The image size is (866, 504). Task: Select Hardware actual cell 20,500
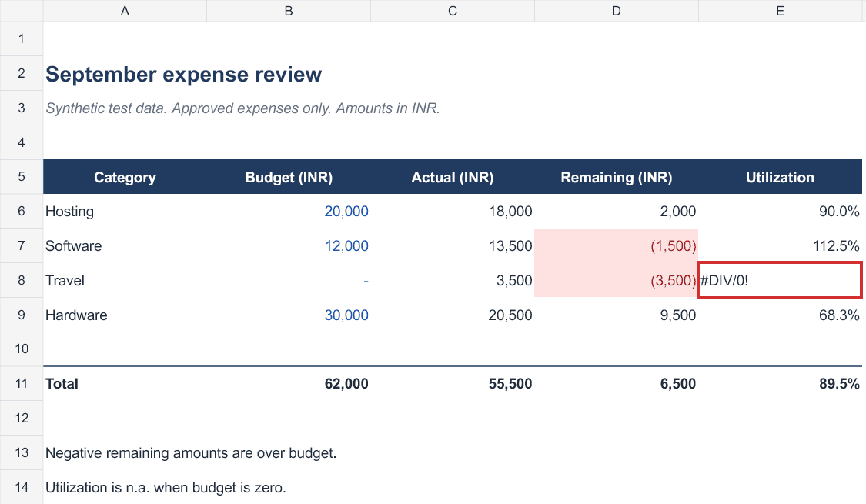[x=453, y=315]
